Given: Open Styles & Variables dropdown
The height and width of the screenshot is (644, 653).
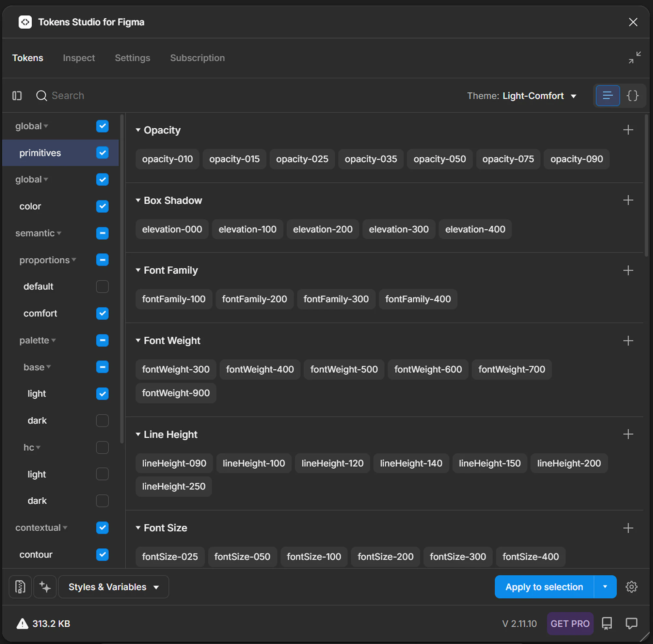Looking at the screenshot, I should point(114,587).
